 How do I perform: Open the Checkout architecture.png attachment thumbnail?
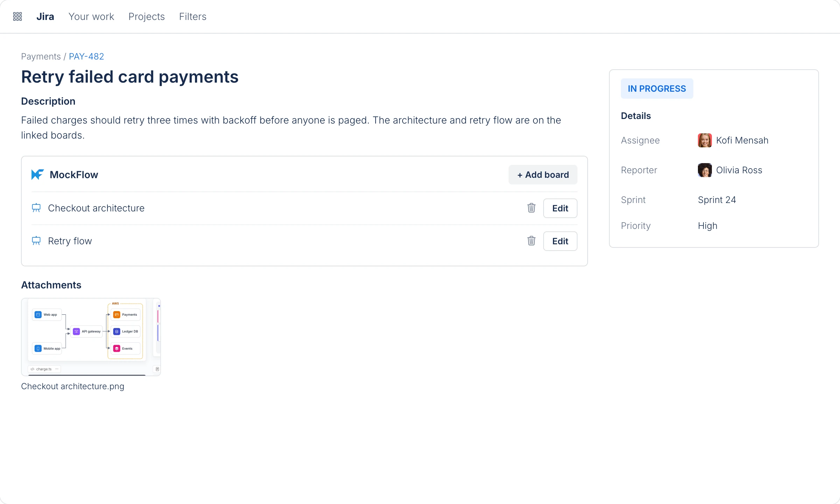(91, 337)
